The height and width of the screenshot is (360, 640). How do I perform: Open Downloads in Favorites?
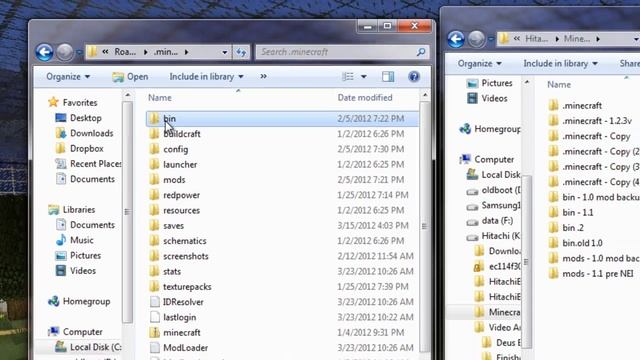point(84,133)
